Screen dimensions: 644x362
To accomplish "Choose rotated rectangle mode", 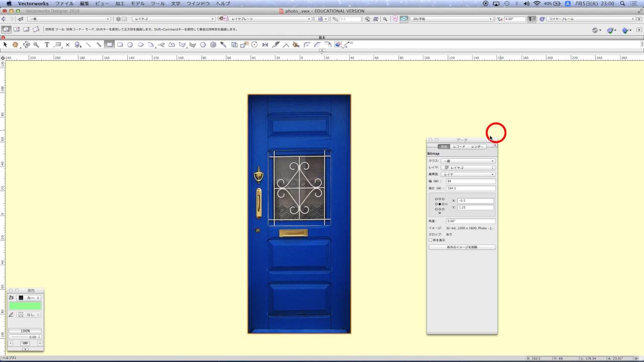I will (36, 29).
